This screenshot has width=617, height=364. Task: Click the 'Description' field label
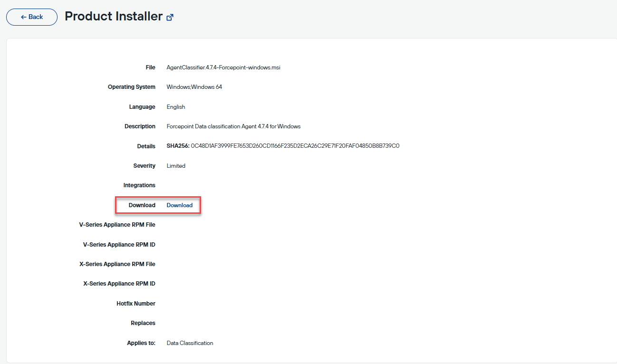(140, 126)
